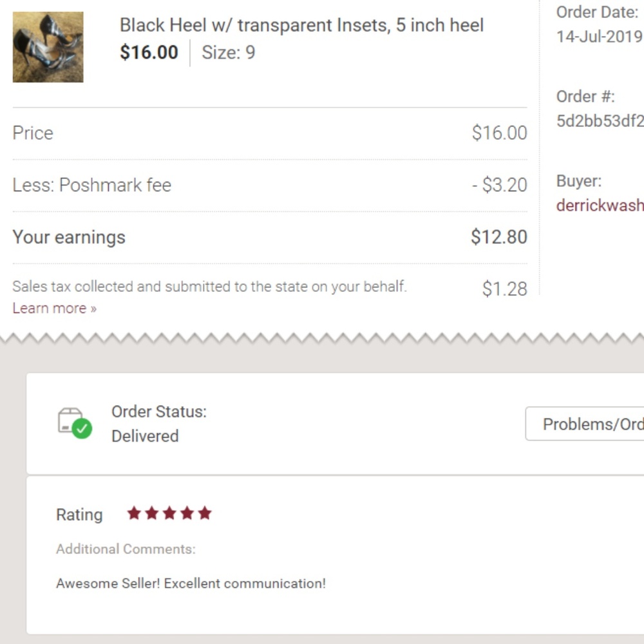Visit buyer derrickwash's profile
The height and width of the screenshot is (644, 644).
[x=600, y=205]
